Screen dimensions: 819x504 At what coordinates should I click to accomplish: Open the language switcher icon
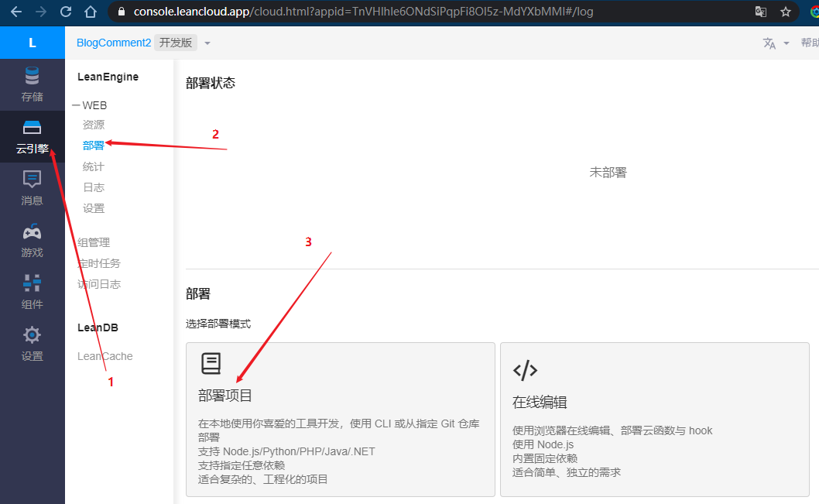tap(769, 43)
